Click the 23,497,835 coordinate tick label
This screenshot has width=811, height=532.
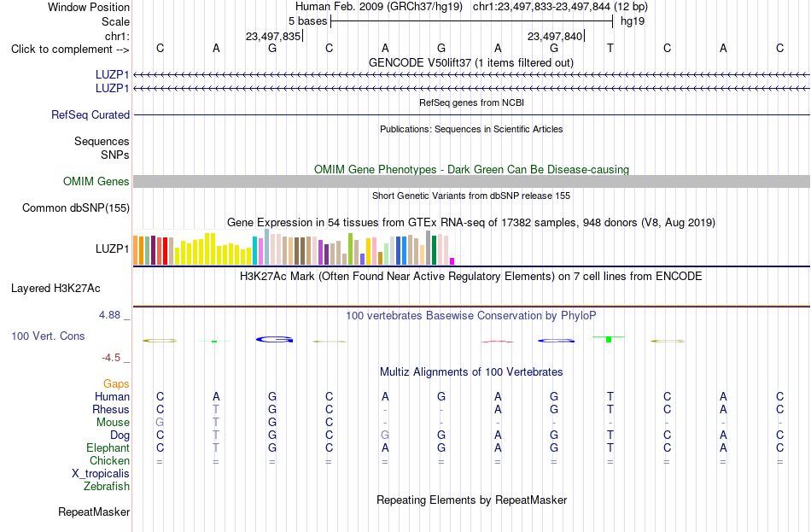[272, 36]
